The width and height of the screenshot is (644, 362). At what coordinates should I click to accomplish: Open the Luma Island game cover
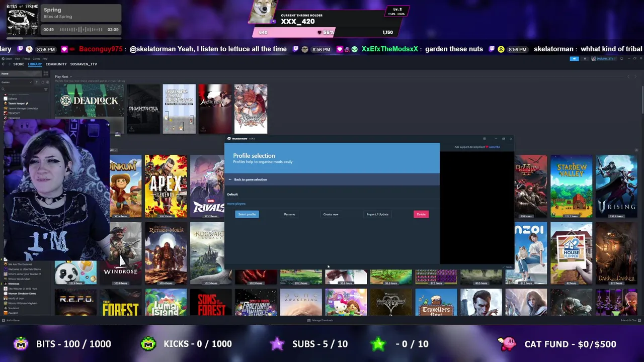click(x=166, y=302)
